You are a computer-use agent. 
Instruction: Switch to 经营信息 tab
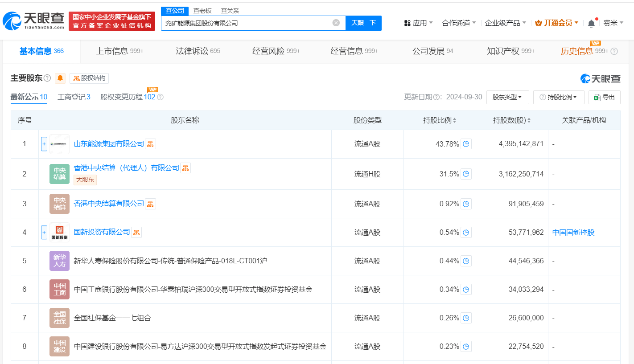click(x=354, y=51)
